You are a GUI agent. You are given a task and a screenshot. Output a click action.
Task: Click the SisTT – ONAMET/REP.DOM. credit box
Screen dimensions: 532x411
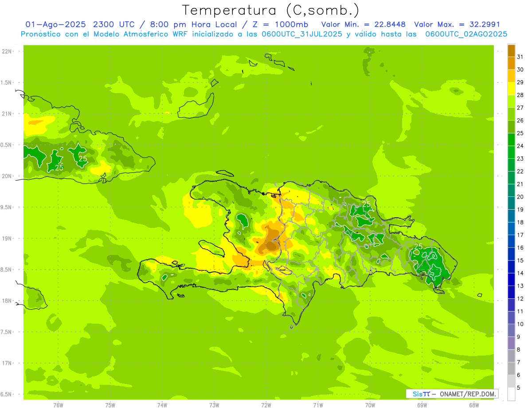(x=452, y=394)
